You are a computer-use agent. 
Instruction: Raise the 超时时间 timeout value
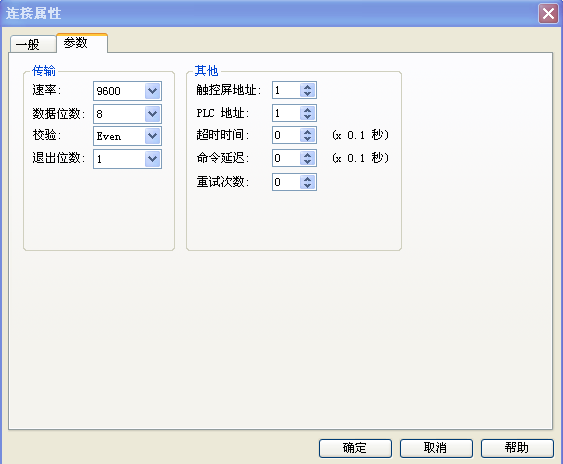307,132
